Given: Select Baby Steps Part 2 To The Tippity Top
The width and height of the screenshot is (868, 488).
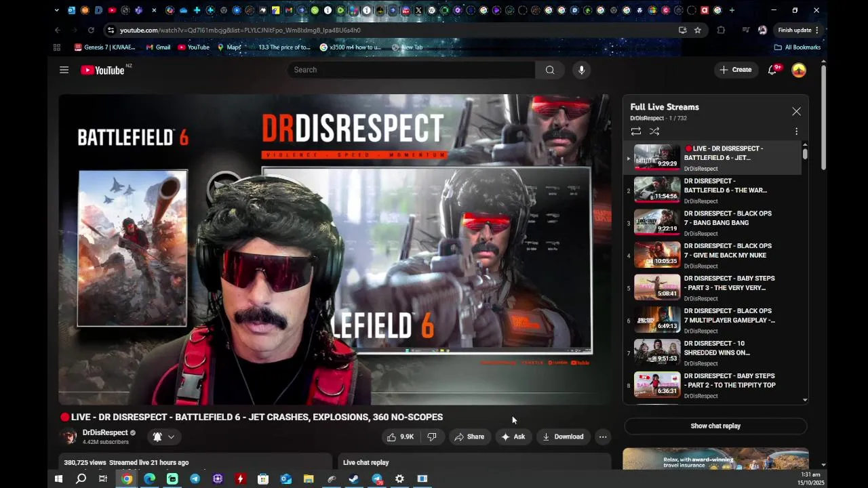Looking at the screenshot, I should pos(712,386).
